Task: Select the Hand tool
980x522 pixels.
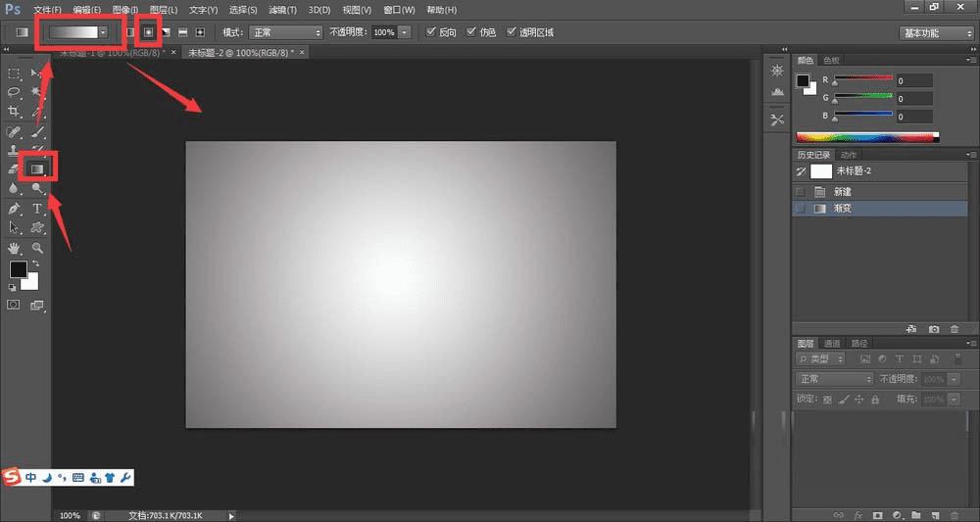Action: pos(15,248)
